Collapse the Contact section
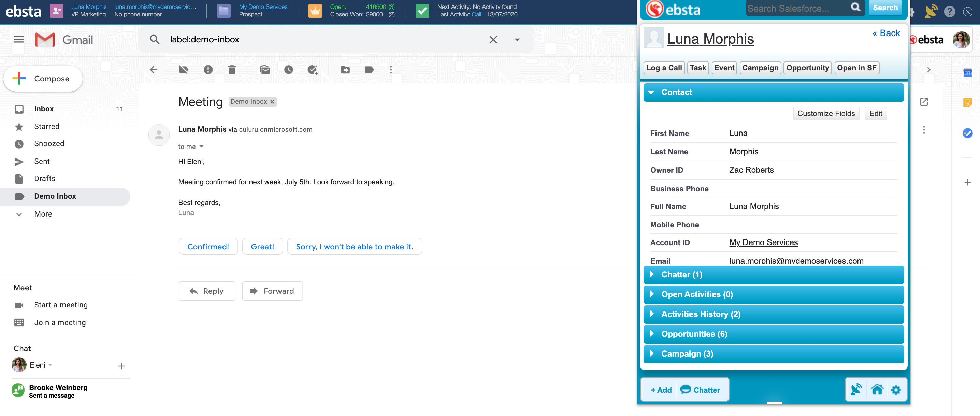This screenshot has width=980, height=416. click(774, 92)
